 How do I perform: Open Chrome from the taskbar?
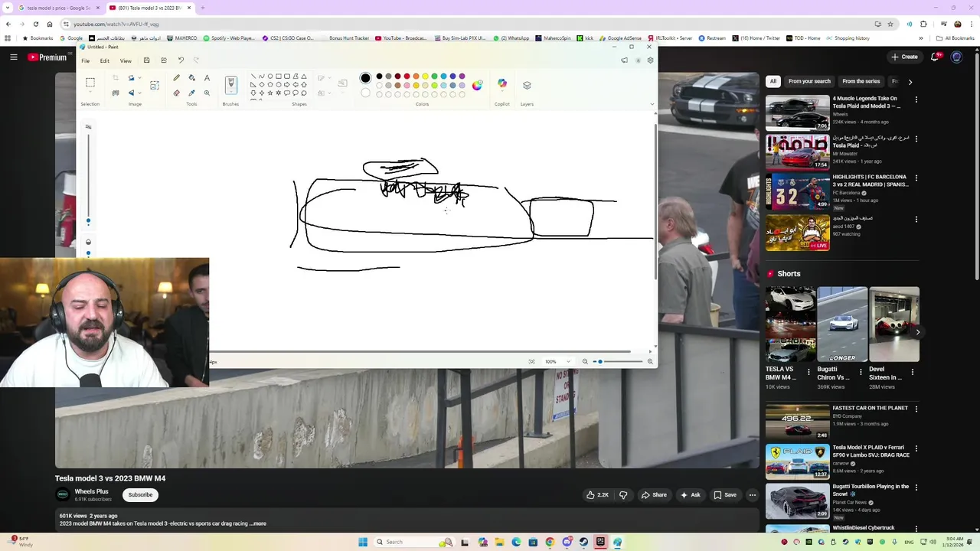pyautogui.click(x=550, y=542)
